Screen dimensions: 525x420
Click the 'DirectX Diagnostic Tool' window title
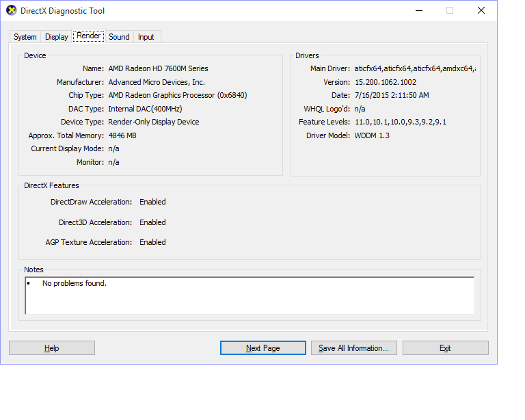(63, 11)
